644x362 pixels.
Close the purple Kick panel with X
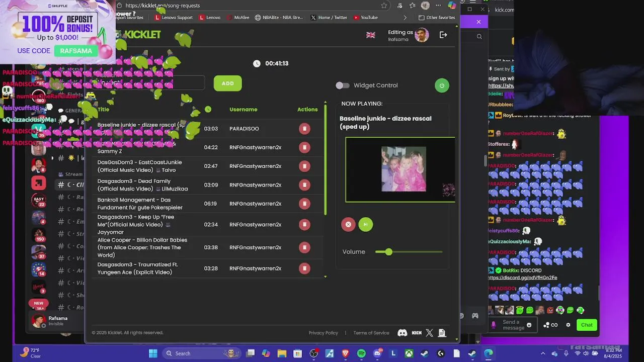[x=478, y=22]
